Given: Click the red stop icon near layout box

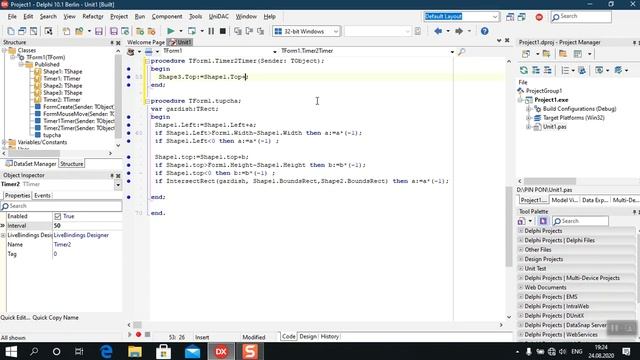Looking at the screenshot, I should pos(539,17).
